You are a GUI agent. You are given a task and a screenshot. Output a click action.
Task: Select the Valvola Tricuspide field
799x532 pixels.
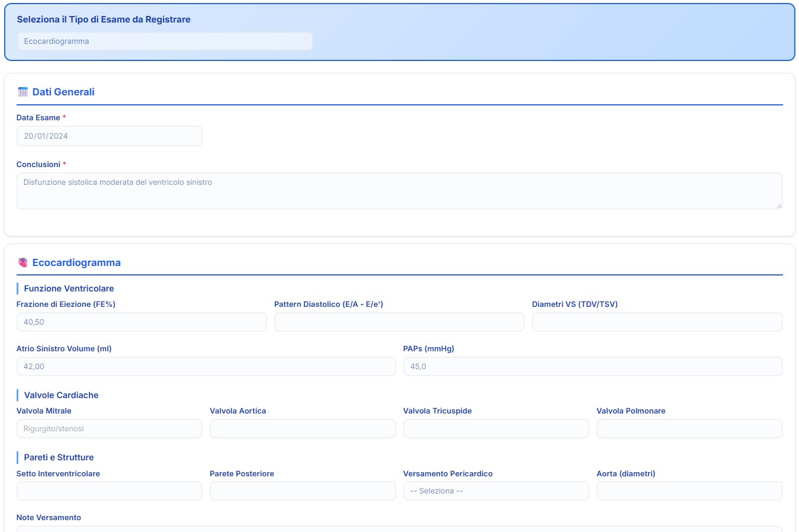point(496,429)
